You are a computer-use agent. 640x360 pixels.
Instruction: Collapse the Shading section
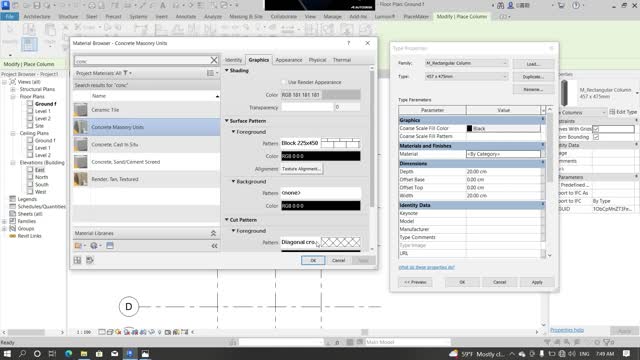coord(227,71)
